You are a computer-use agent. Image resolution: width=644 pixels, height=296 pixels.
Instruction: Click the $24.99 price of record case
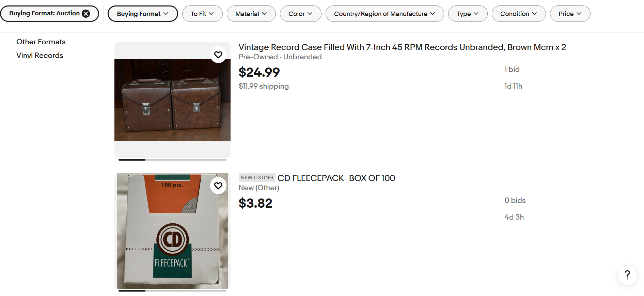(x=259, y=72)
